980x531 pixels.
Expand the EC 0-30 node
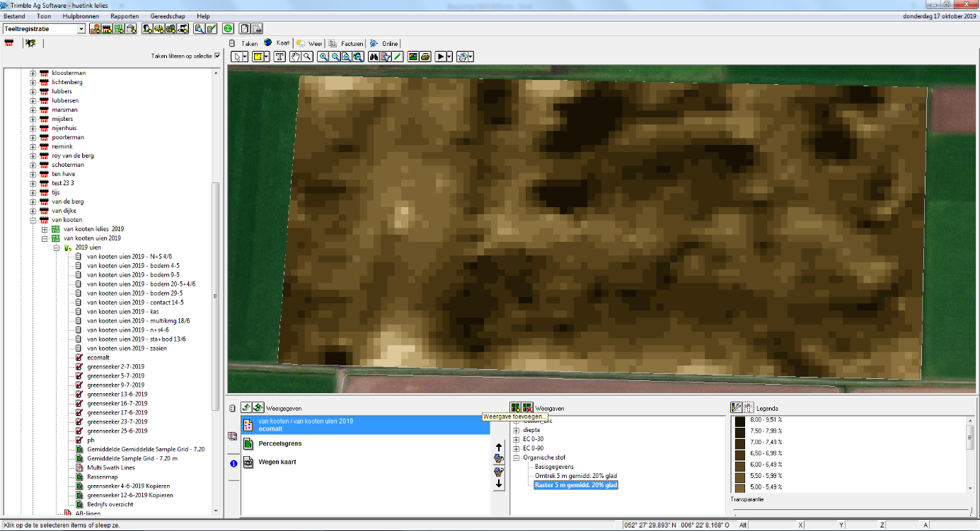[516, 439]
